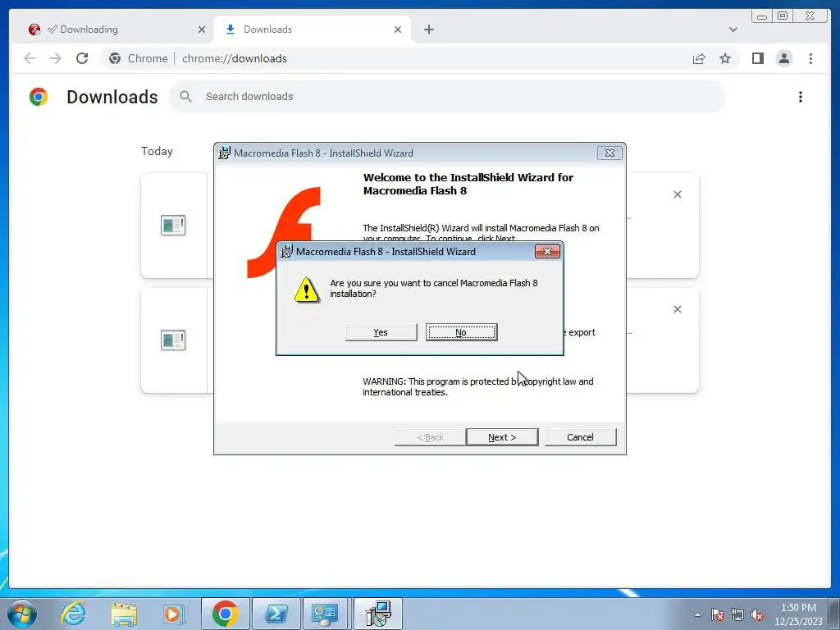
Task: Open Downloads page more actions menu
Action: click(801, 97)
